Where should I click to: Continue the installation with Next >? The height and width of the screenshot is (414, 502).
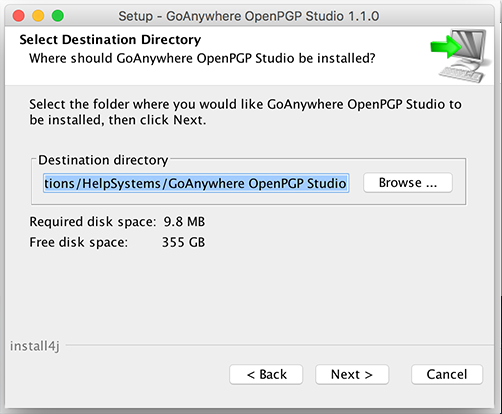pyautogui.click(x=352, y=374)
